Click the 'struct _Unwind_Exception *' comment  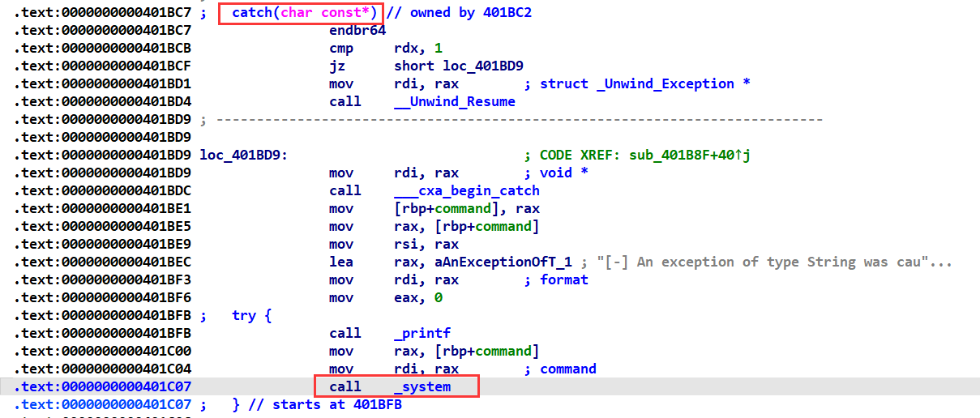point(645,84)
